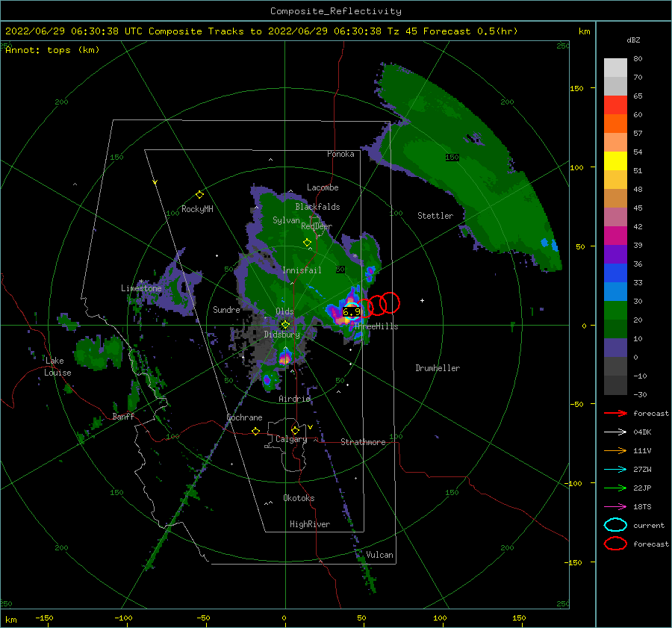Image resolution: width=672 pixels, height=628 pixels.
Task: Click the yellow diamond marker above Calgary
Action: click(x=295, y=430)
